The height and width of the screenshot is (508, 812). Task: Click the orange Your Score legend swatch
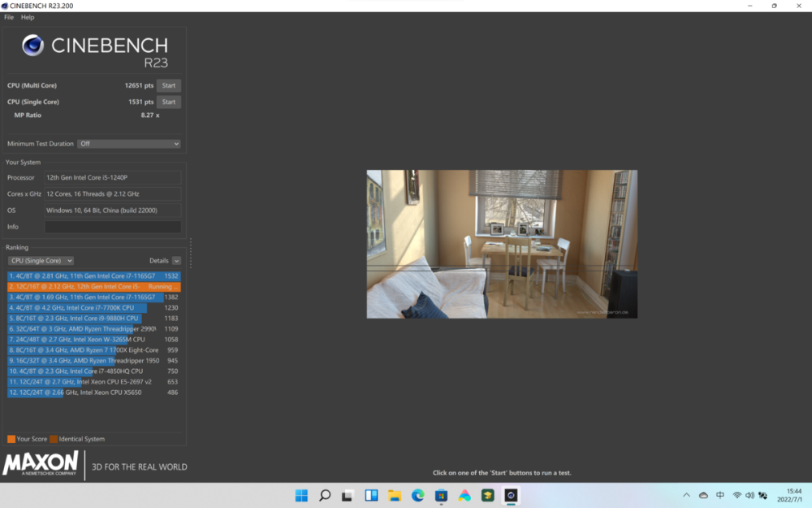click(11, 439)
